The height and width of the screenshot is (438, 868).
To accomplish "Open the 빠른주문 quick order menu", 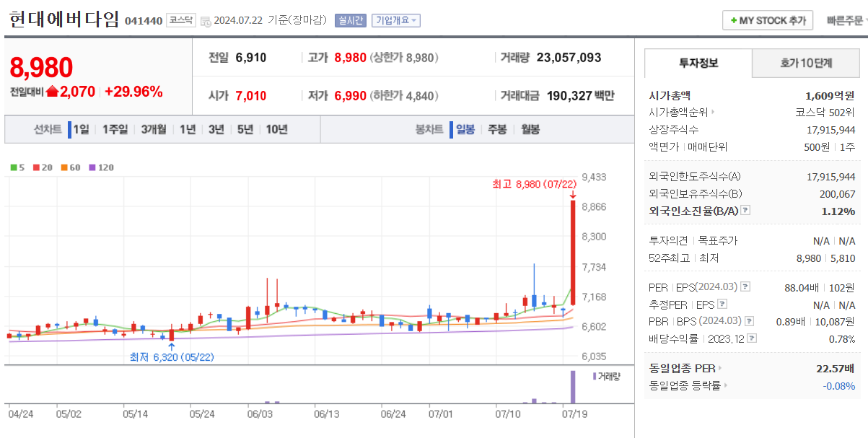I will point(846,20).
